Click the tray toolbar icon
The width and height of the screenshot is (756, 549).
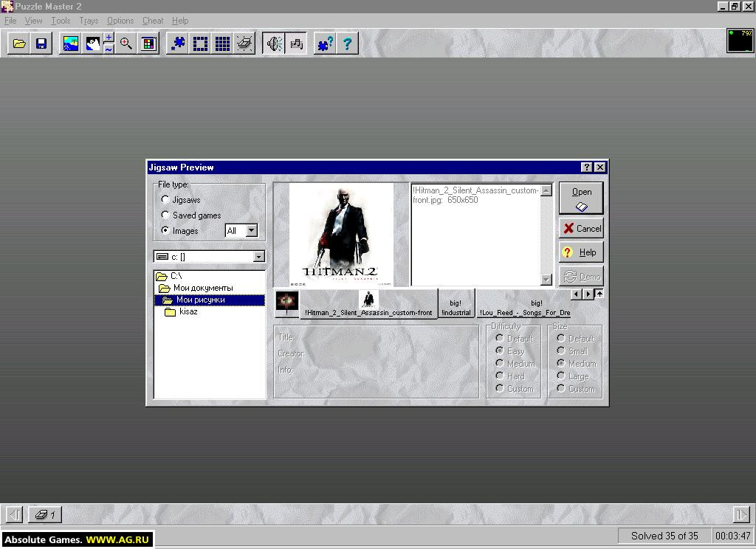pyautogui.click(x=244, y=44)
